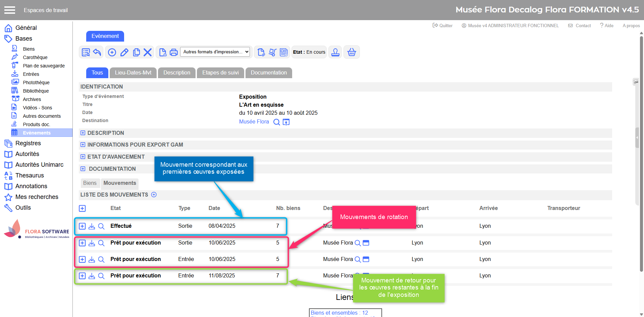This screenshot has height=317, width=644.
Task: Open the hamburger menu at the top left
Action: 10,10
